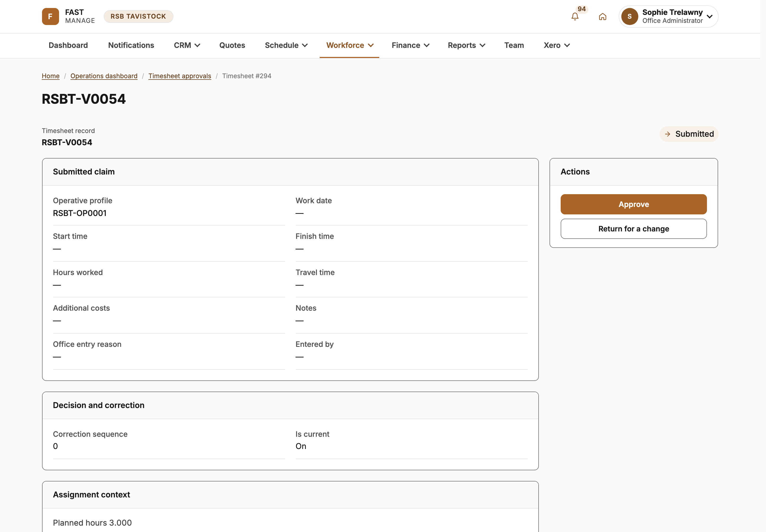Click the Planned hours 3.000 text
Screen dimensions: 766x532
pos(92,523)
